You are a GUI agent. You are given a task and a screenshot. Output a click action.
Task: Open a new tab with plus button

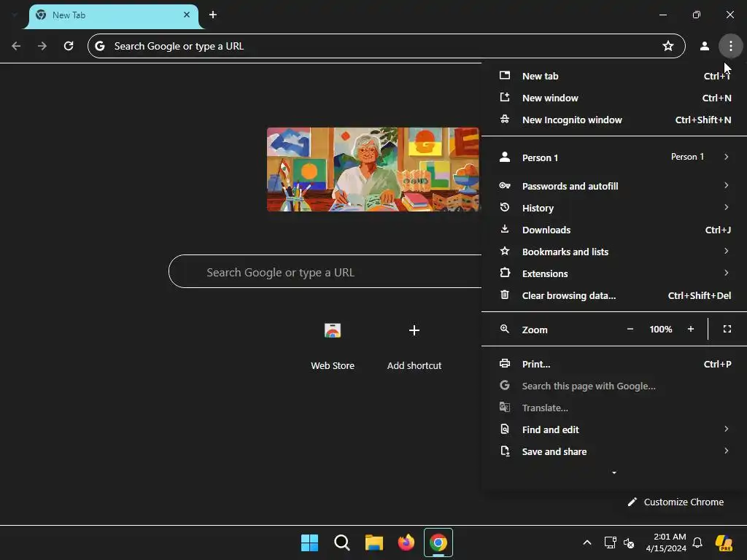[x=213, y=15]
